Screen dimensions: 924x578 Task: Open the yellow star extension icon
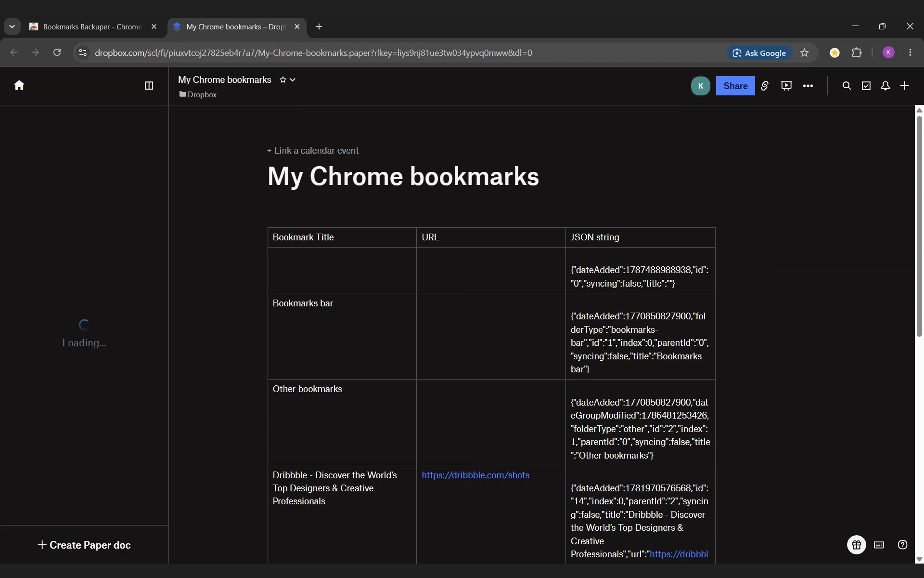coord(835,53)
